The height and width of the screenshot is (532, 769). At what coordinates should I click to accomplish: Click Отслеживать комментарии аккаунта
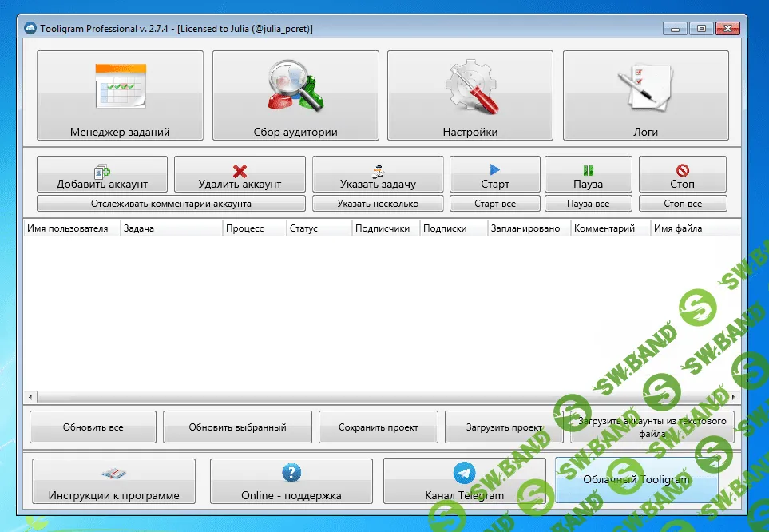(x=170, y=203)
